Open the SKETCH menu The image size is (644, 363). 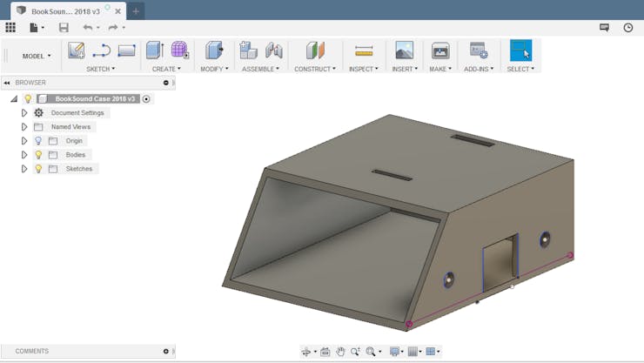click(101, 69)
